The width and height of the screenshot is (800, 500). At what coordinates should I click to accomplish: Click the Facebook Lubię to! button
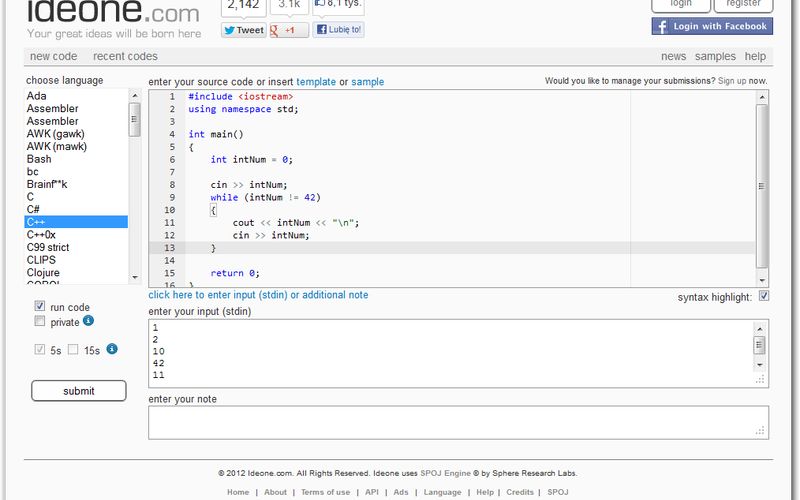pyautogui.click(x=339, y=30)
